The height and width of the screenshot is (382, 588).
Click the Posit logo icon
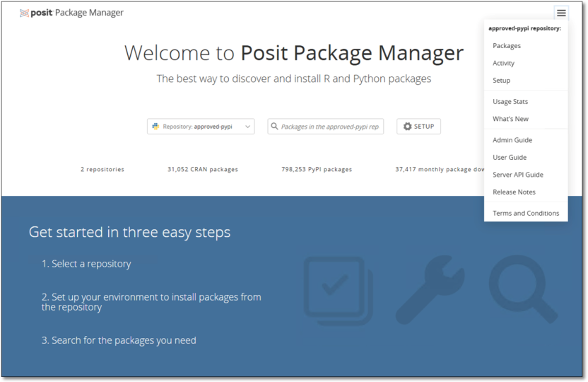click(24, 13)
